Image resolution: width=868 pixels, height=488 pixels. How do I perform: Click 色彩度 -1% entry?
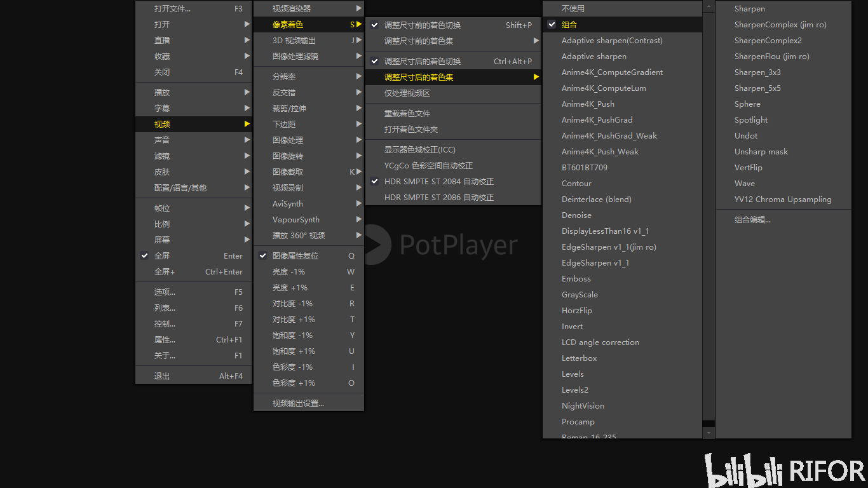(x=309, y=367)
